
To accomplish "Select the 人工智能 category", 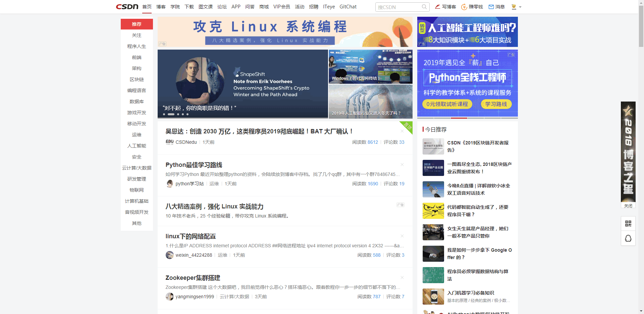I will pyautogui.click(x=137, y=146).
